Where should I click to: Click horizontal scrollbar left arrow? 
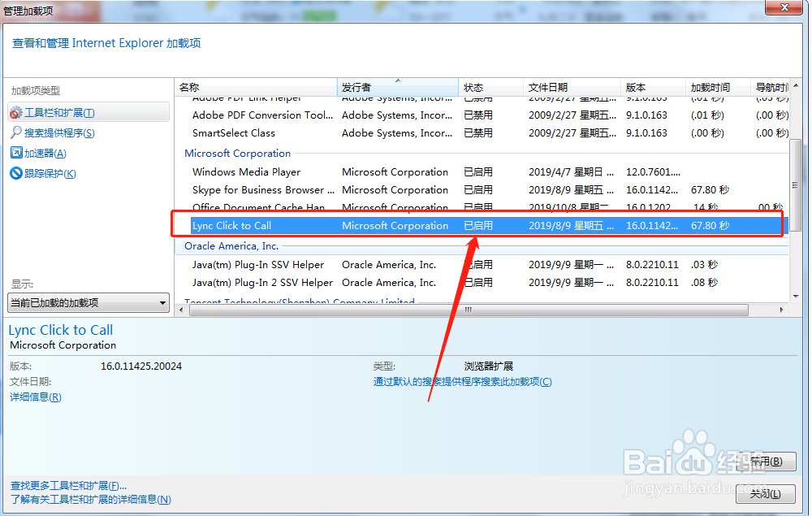click(181, 310)
